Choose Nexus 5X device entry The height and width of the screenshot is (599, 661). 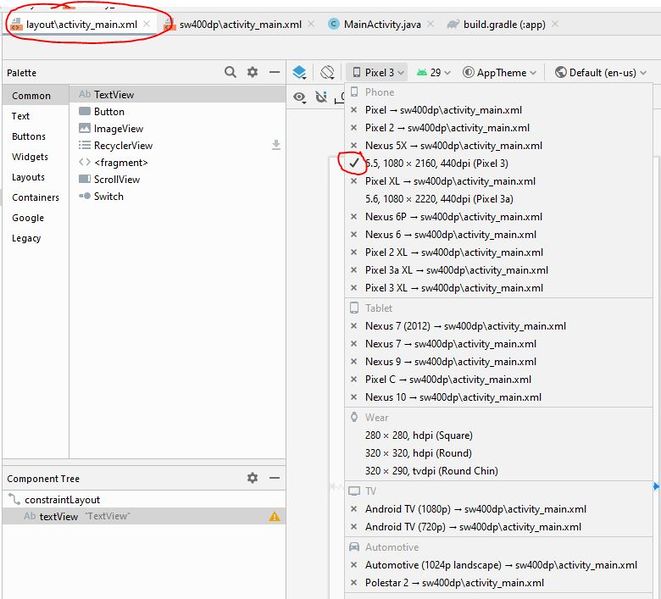click(499, 145)
